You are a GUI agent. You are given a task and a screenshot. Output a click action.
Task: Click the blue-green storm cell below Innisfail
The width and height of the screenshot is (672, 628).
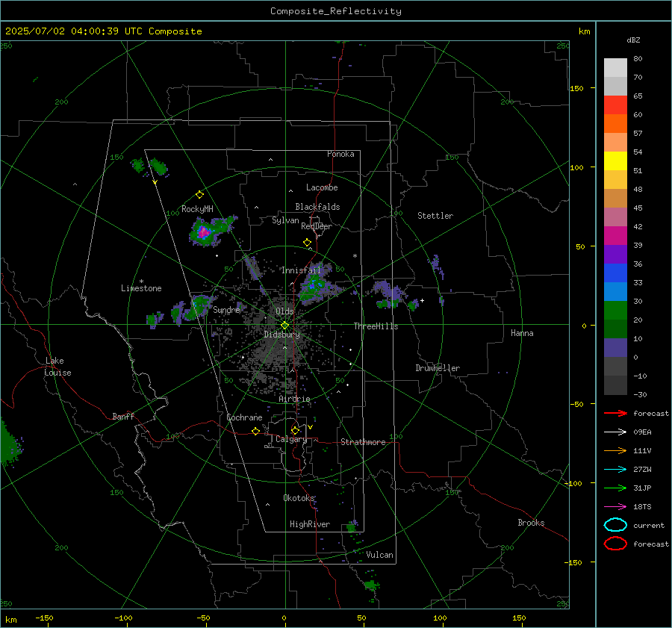tap(315, 284)
